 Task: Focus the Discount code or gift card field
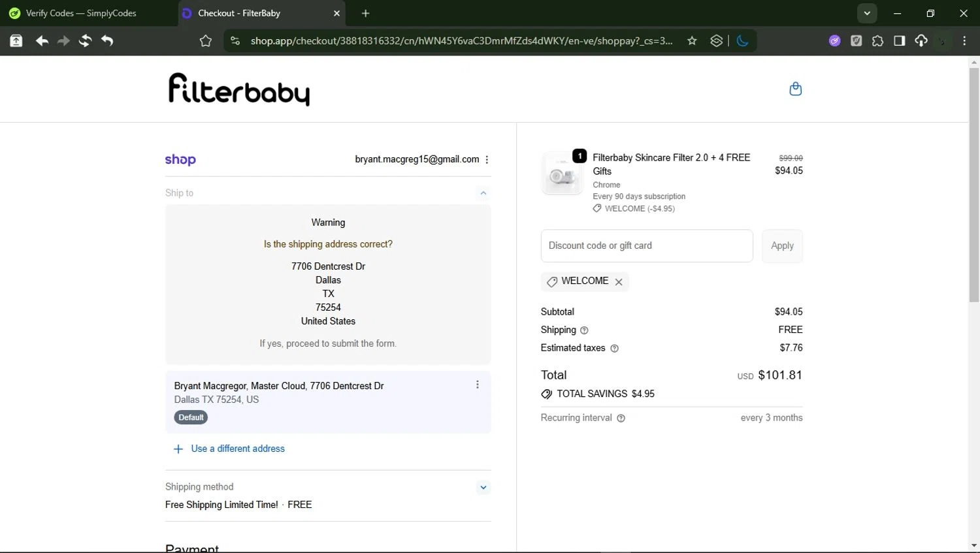click(x=647, y=246)
